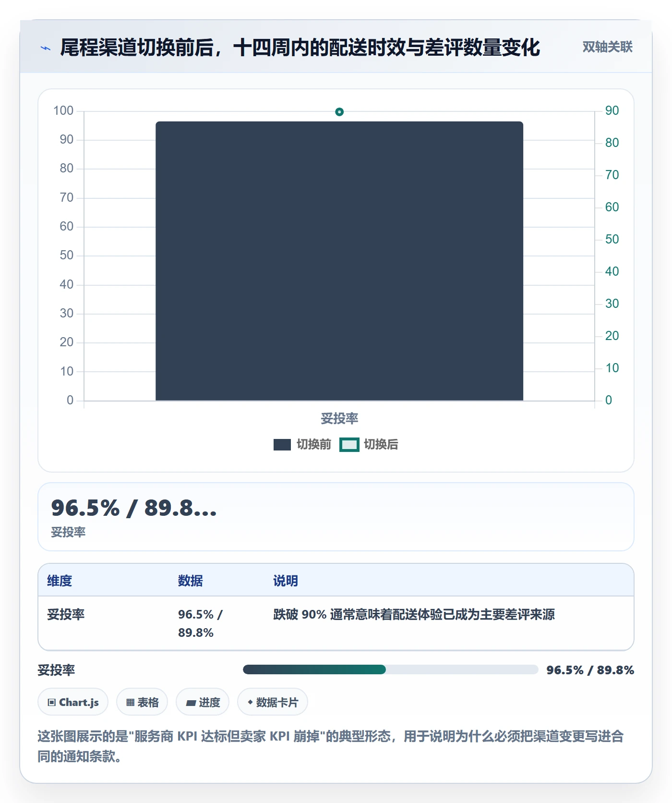Click the 妥投率 label under the chart's x-axis
This screenshot has width=672, height=803.
click(x=339, y=419)
